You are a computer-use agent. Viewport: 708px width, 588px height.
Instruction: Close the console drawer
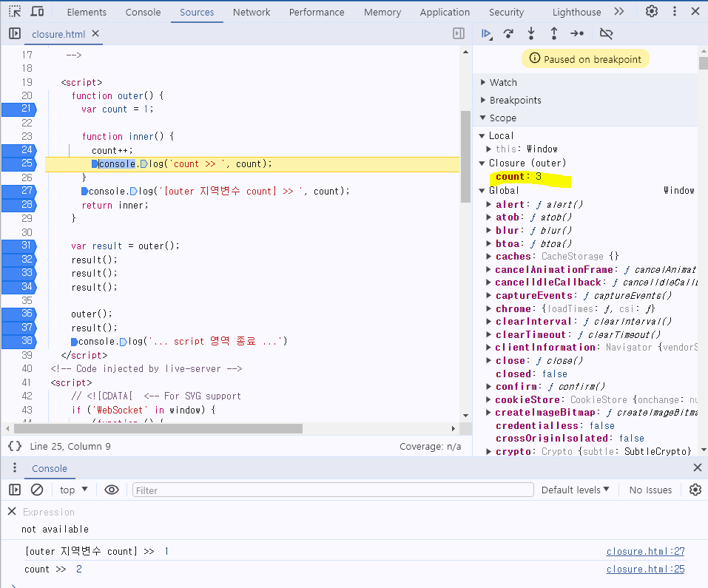click(x=697, y=467)
